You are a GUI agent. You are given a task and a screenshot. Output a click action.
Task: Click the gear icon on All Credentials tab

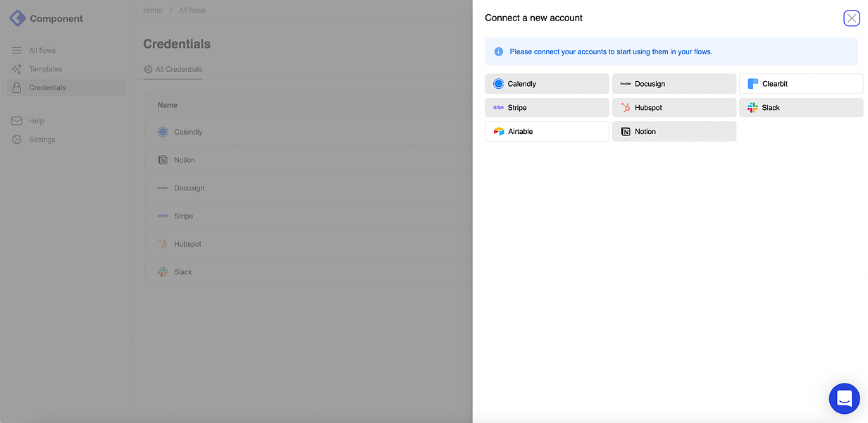148,69
